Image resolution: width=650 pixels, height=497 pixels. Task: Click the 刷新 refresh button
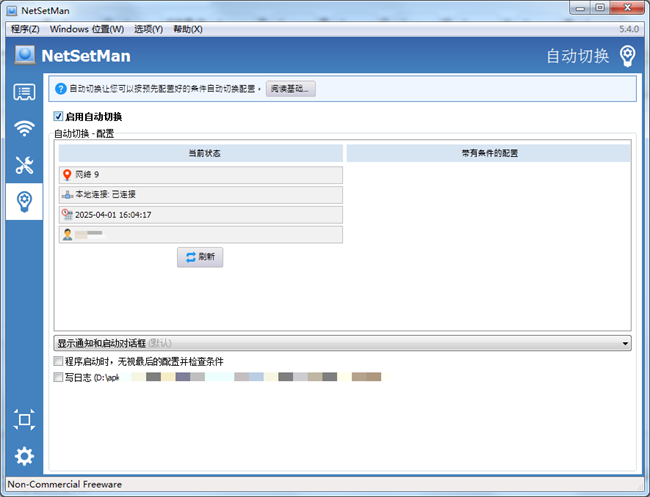click(200, 257)
